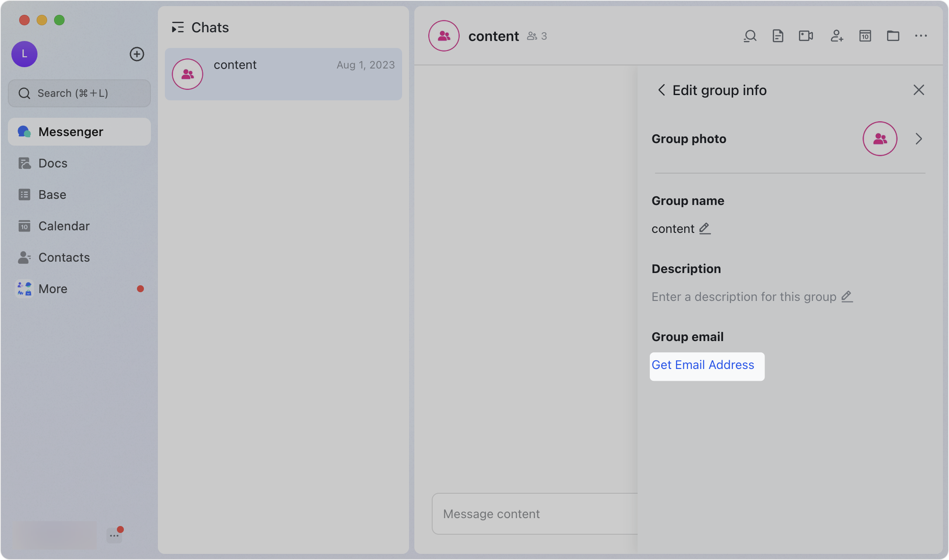View the 3 members count
Viewport: 949px width, 560px height.
click(x=537, y=36)
